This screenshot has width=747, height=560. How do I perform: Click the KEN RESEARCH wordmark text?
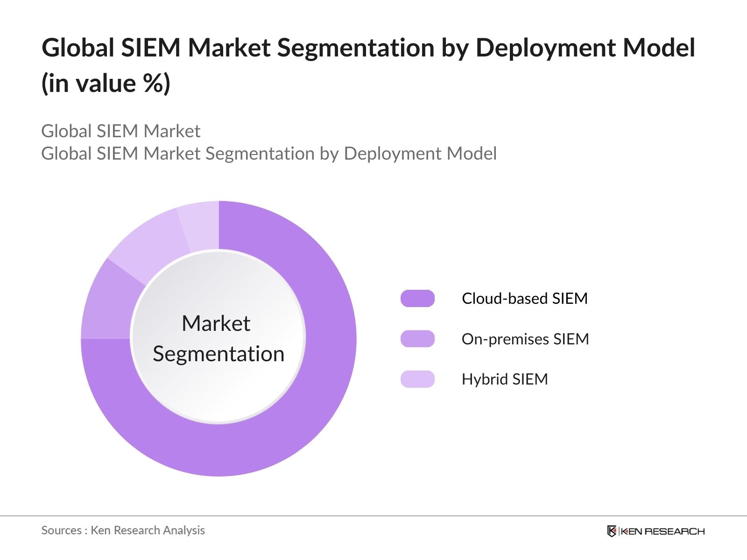[x=662, y=531]
